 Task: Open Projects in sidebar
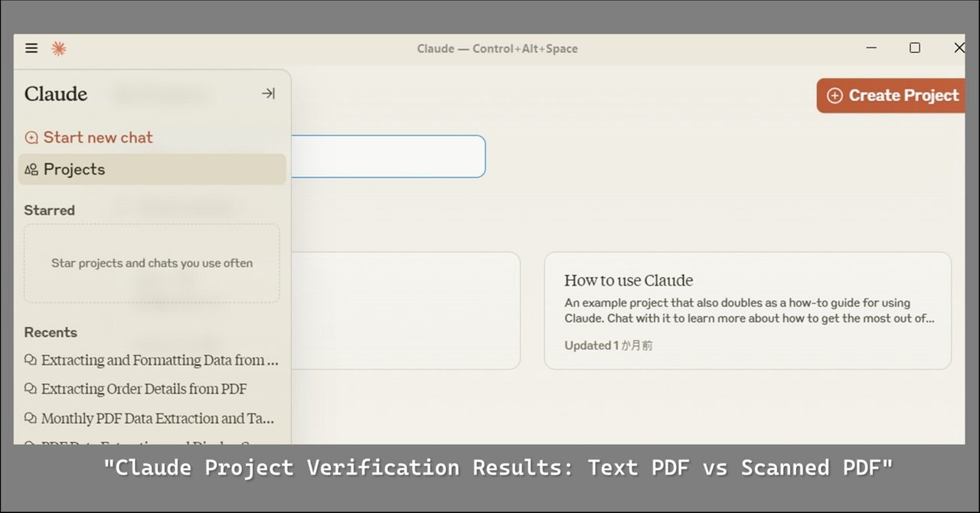[152, 169]
